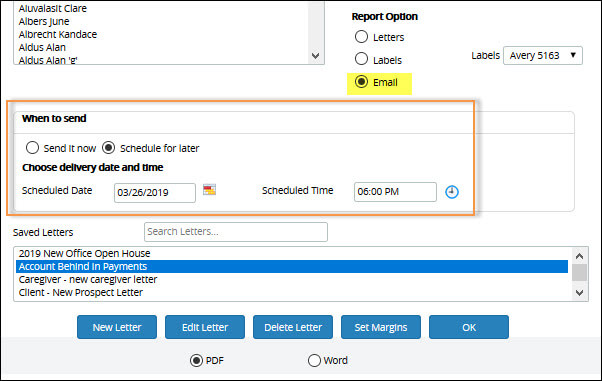Choose Send it now radio button

tap(32, 148)
